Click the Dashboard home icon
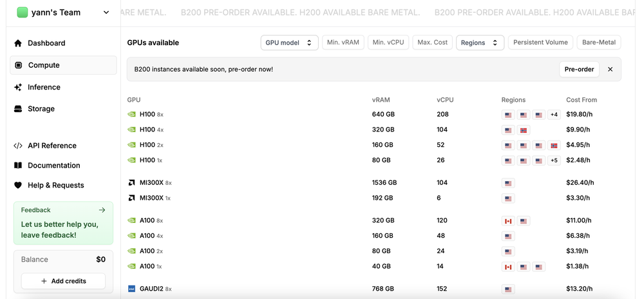 click(x=18, y=43)
